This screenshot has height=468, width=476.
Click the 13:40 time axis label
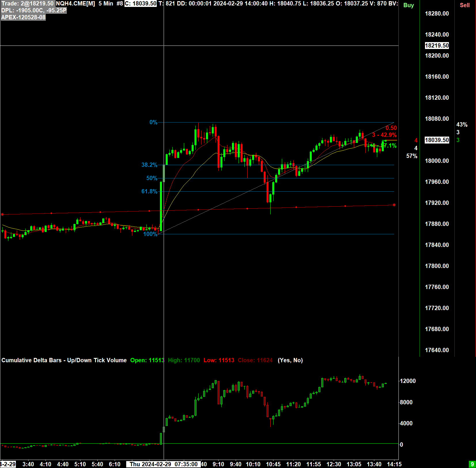point(374,464)
